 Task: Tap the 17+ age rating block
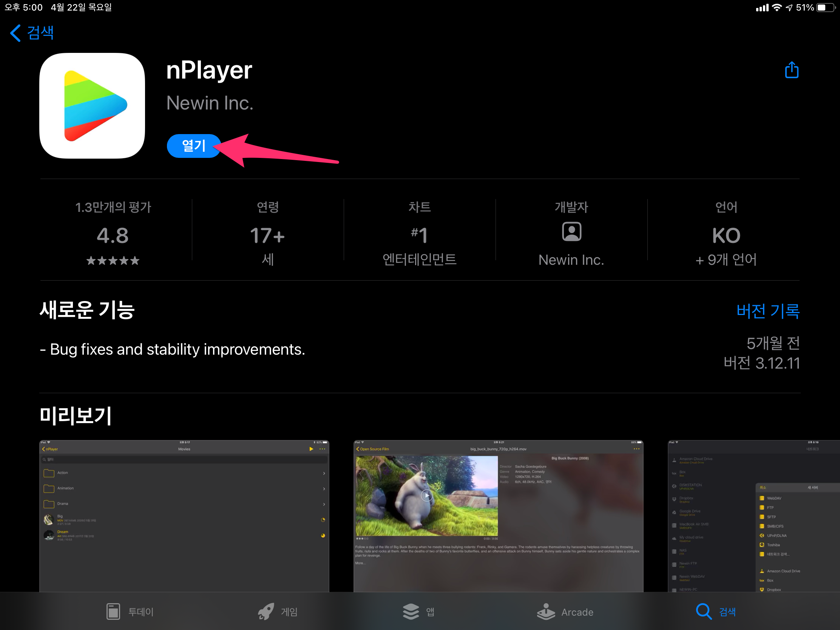[x=267, y=235]
